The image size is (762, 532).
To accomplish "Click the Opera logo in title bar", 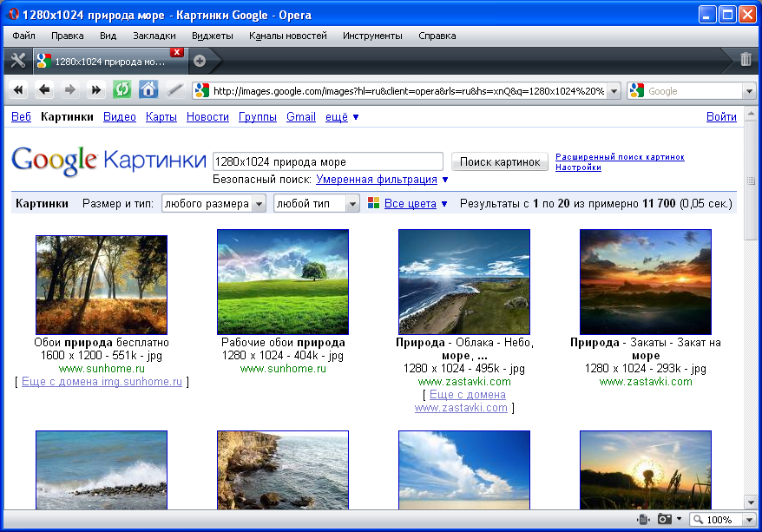I will point(13,14).
